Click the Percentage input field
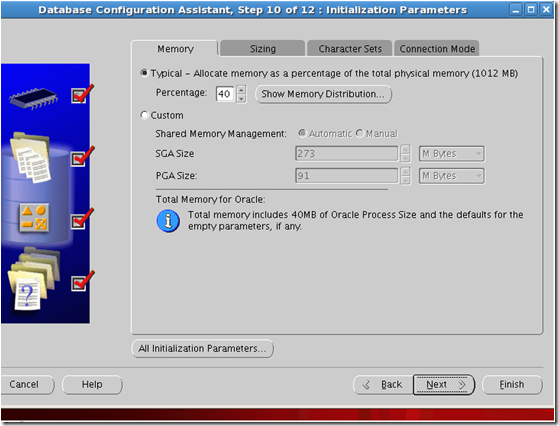 [225, 94]
